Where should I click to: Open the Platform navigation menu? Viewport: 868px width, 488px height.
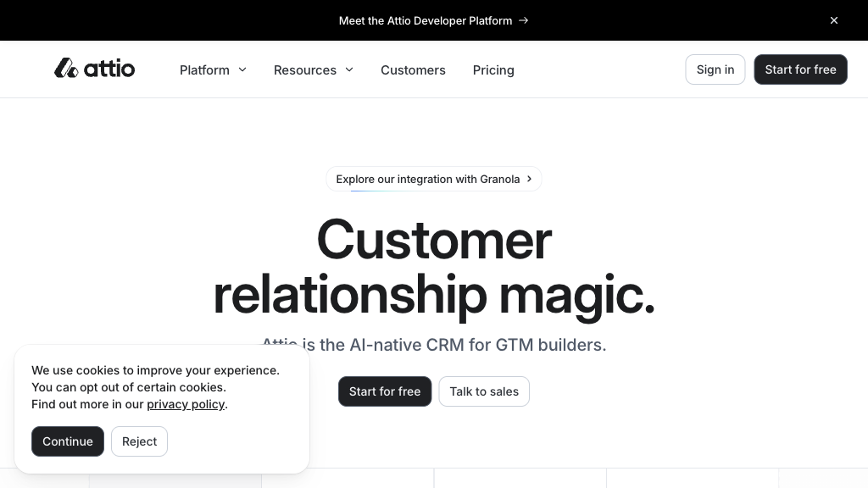click(x=204, y=70)
